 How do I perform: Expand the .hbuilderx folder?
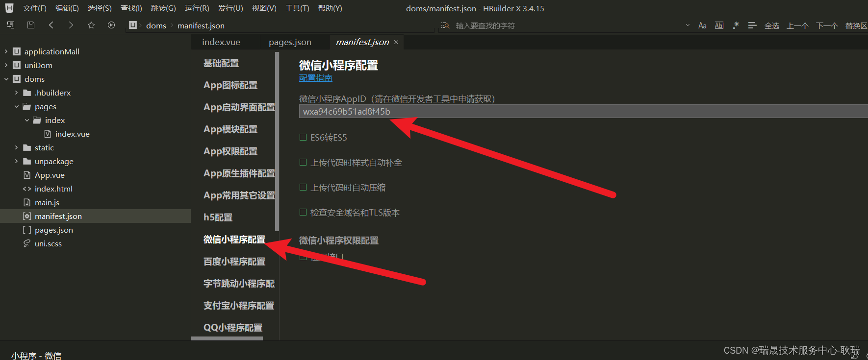click(16, 93)
